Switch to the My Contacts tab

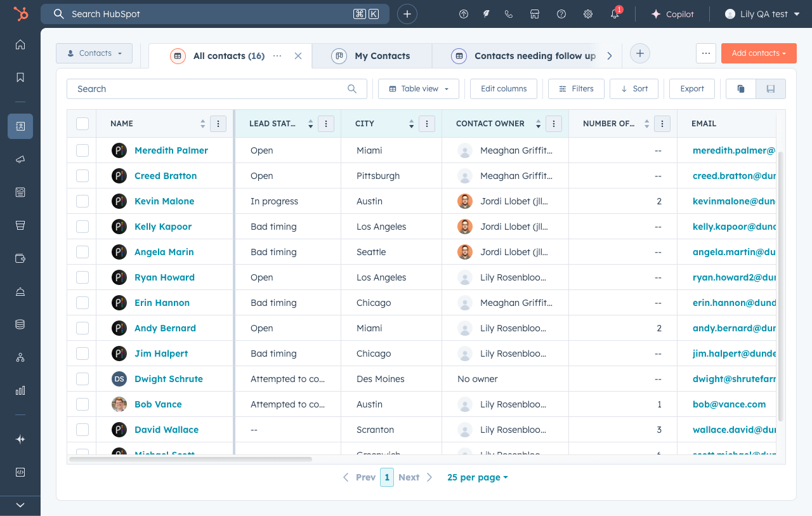[372, 56]
